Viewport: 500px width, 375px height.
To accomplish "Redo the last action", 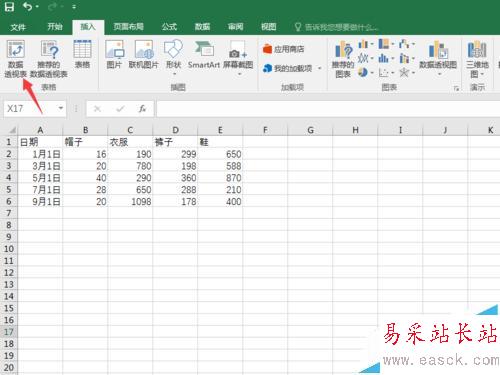I will pyautogui.click(x=53, y=7).
